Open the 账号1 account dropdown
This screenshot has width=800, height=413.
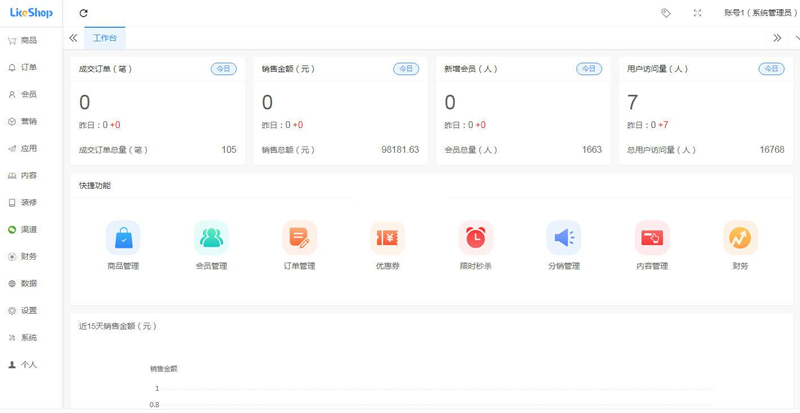[x=760, y=13]
